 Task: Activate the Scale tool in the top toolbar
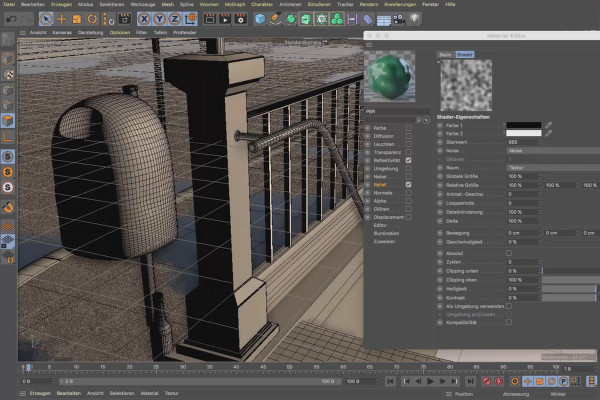click(x=77, y=19)
